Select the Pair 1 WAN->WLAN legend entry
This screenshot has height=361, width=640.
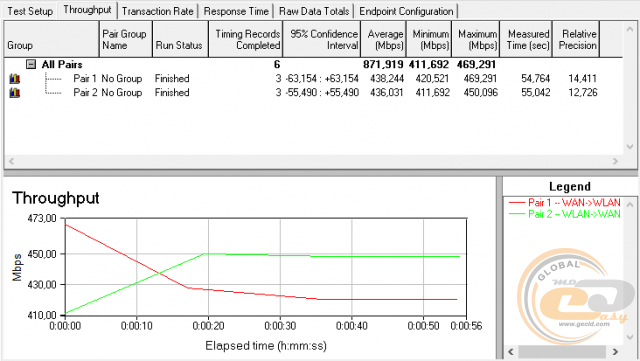click(565, 202)
